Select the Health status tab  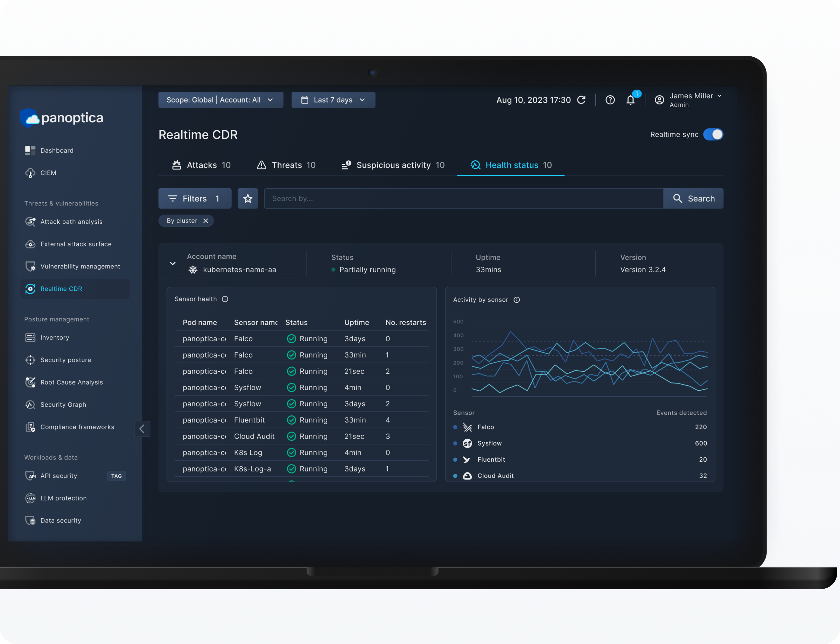[511, 165]
